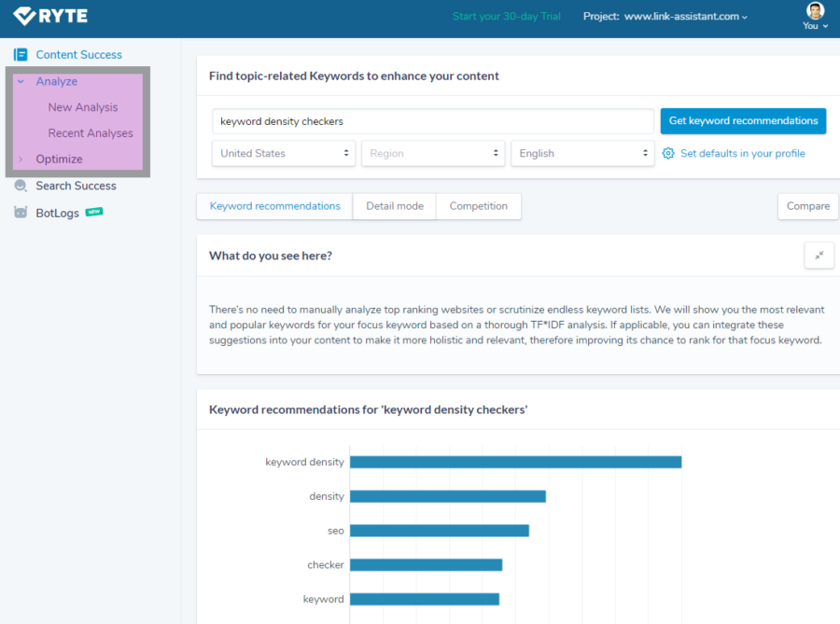840x624 pixels.
Task: Click the BotLogs robot icon
Action: click(21, 213)
